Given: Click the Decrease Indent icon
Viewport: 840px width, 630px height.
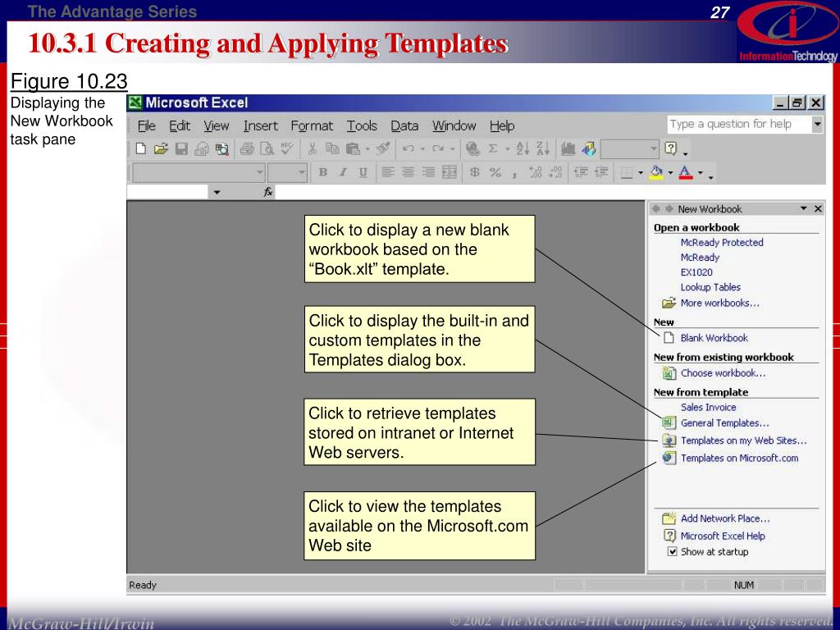Looking at the screenshot, I should click(581, 172).
